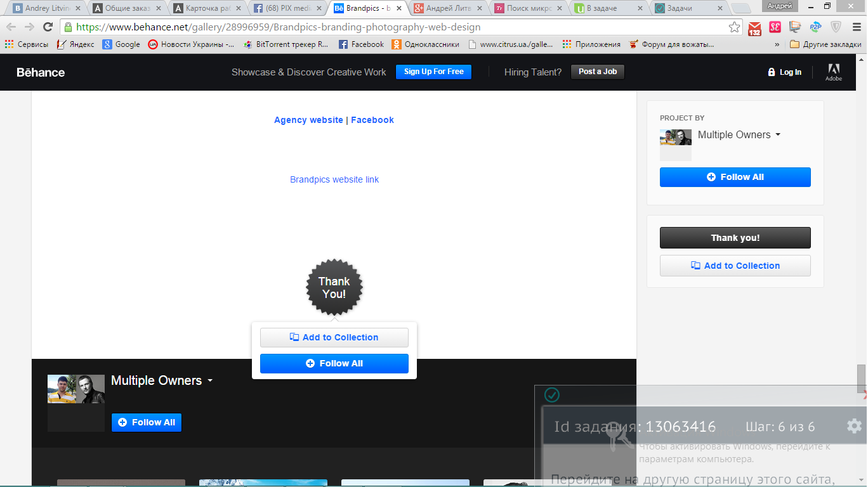Click the Post a Job button

[598, 72]
